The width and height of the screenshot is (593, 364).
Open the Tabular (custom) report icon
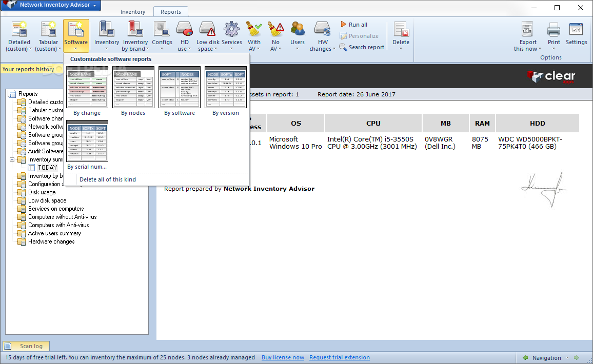(x=48, y=29)
